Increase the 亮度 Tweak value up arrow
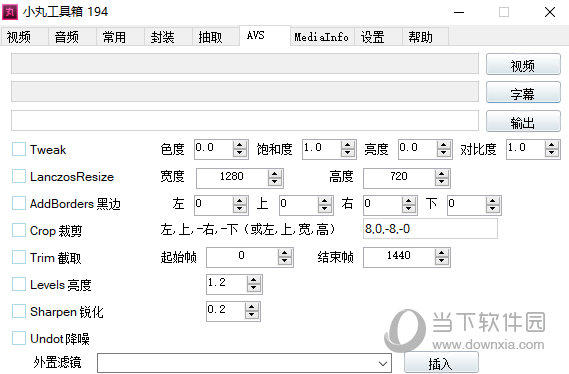The height and width of the screenshot is (374, 569). (443, 145)
